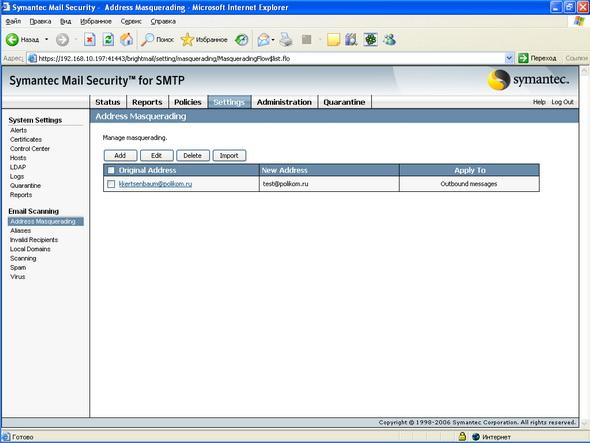The image size is (590, 443).
Task: Tick the select-all checkbox in Original Address header
Action: [111, 170]
